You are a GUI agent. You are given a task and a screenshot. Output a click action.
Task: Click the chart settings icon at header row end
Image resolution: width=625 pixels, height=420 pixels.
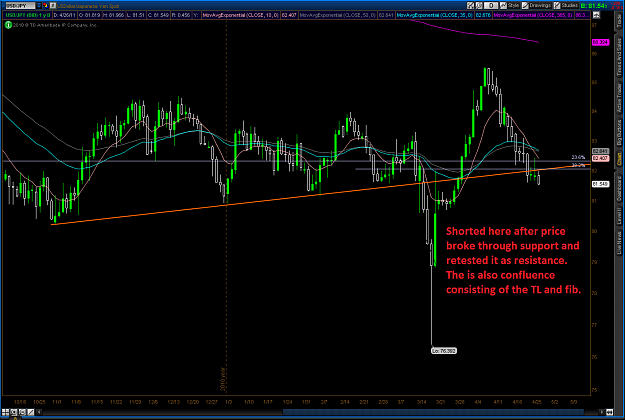click(596, 15)
